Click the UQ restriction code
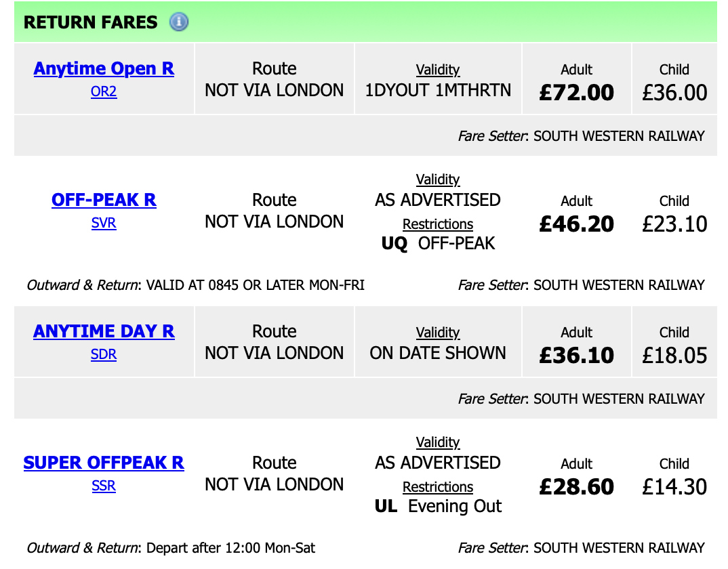The image size is (728, 569). (x=395, y=244)
